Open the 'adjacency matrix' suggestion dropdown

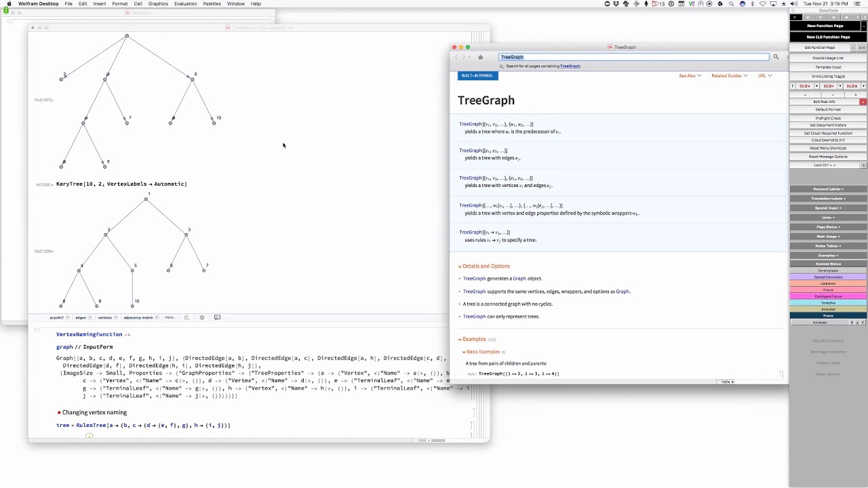(x=157, y=317)
